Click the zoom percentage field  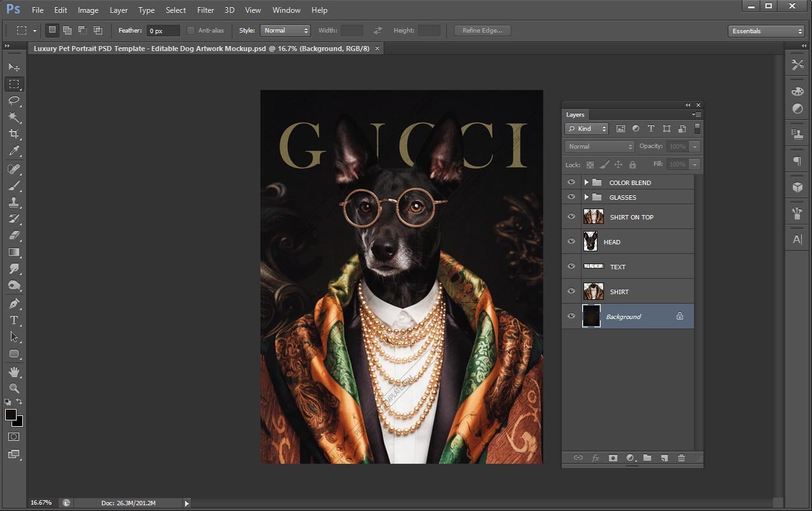click(43, 503)
